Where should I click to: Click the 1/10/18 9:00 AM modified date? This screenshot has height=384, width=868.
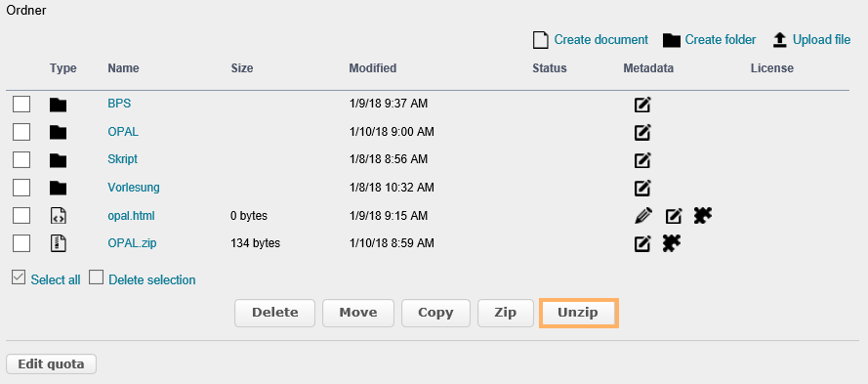point(392,132)
